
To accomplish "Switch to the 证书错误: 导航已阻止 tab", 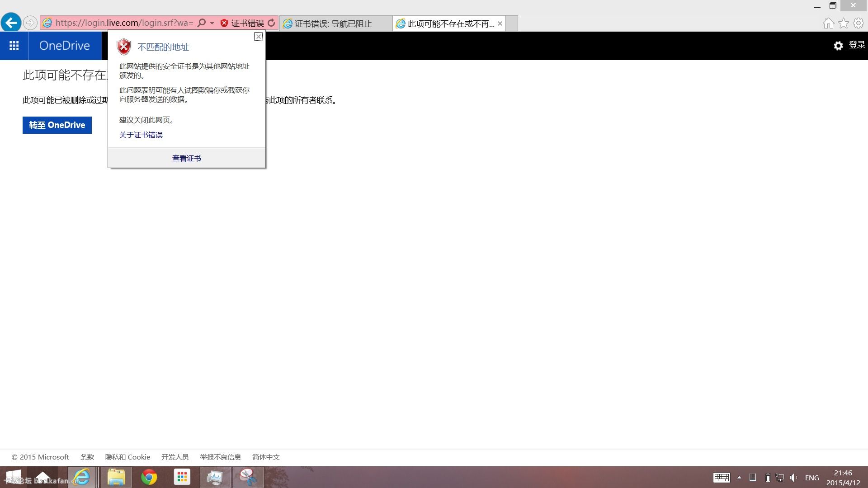I will click(335, 23).
